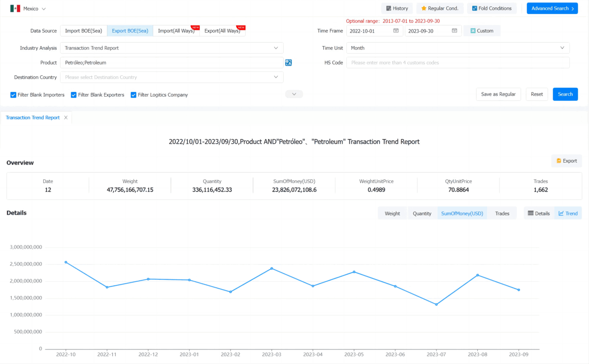589x364 pixels.
Task: Click the 2023-08 data point on chart
Action: tap(478, 275)
